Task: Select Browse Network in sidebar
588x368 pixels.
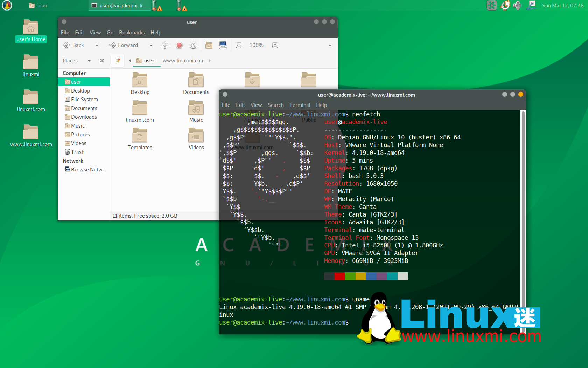Action: point(84,170)
